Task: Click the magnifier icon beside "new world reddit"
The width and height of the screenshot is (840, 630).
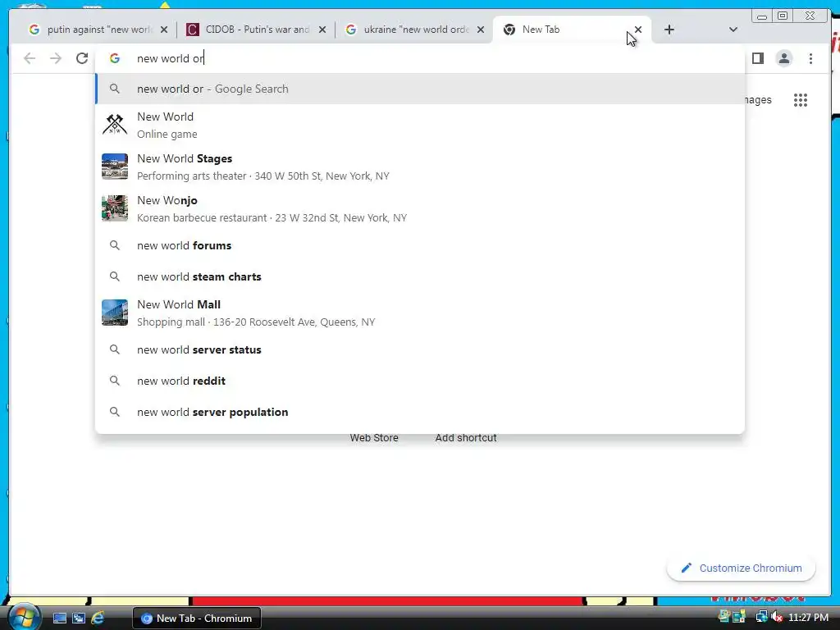Action: pos(115,381)
